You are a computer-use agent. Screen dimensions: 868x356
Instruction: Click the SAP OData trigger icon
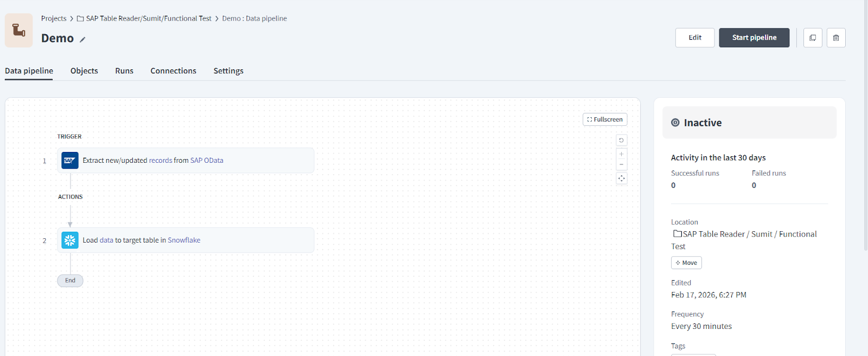[x=70, y=161]
